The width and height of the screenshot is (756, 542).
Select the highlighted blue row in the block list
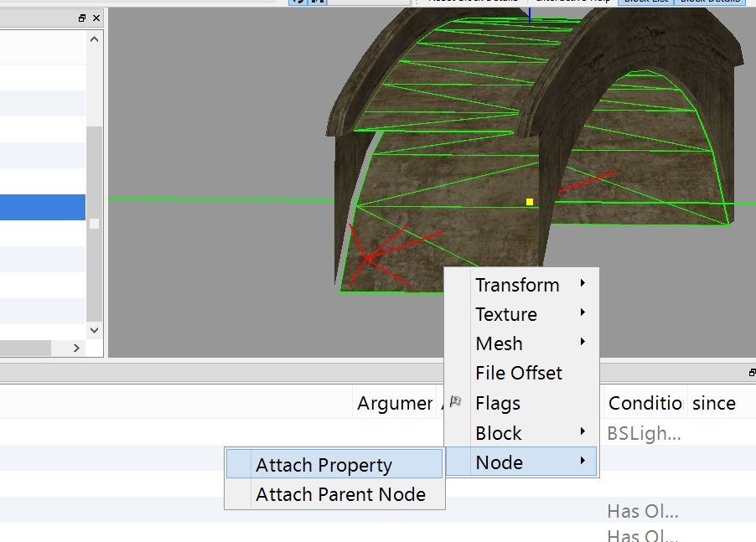(x=43, y=207)
